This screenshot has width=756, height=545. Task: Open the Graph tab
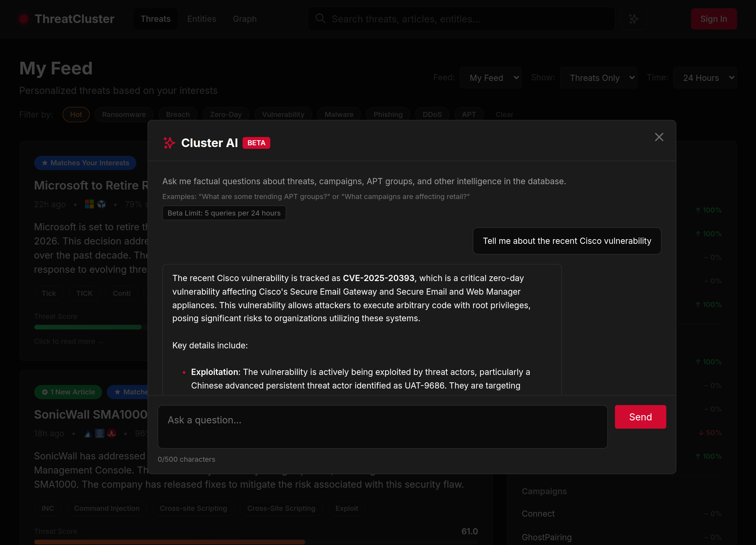click(x=245, y=19)
